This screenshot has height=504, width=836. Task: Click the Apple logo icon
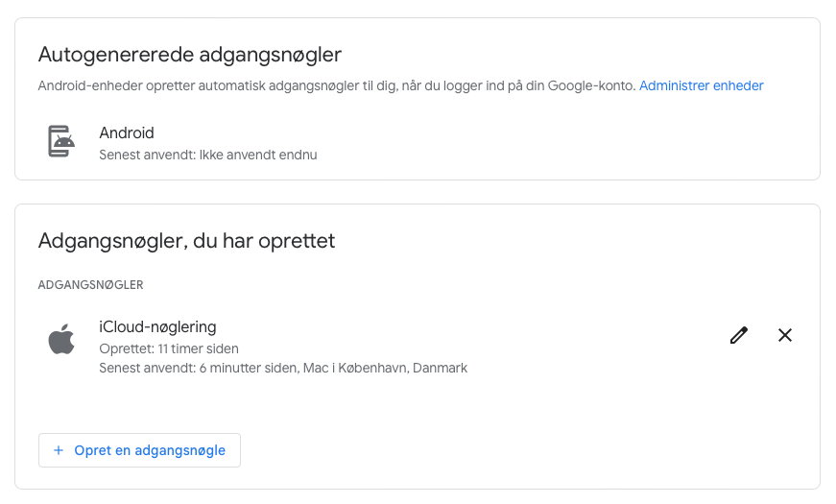(x=61, y=339)
